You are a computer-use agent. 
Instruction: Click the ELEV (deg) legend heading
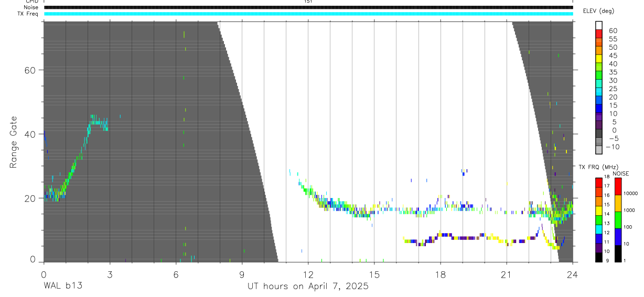click(x=599, y=11)
